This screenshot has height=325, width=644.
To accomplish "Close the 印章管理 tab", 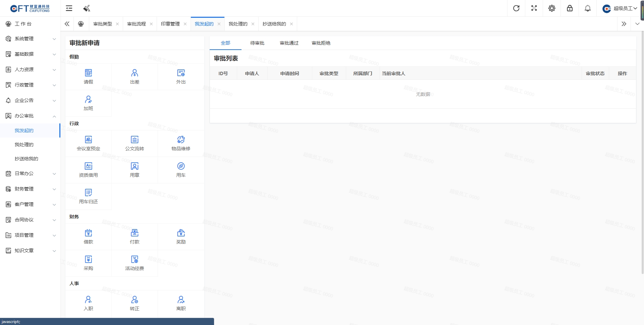I will tap(185, 24).
